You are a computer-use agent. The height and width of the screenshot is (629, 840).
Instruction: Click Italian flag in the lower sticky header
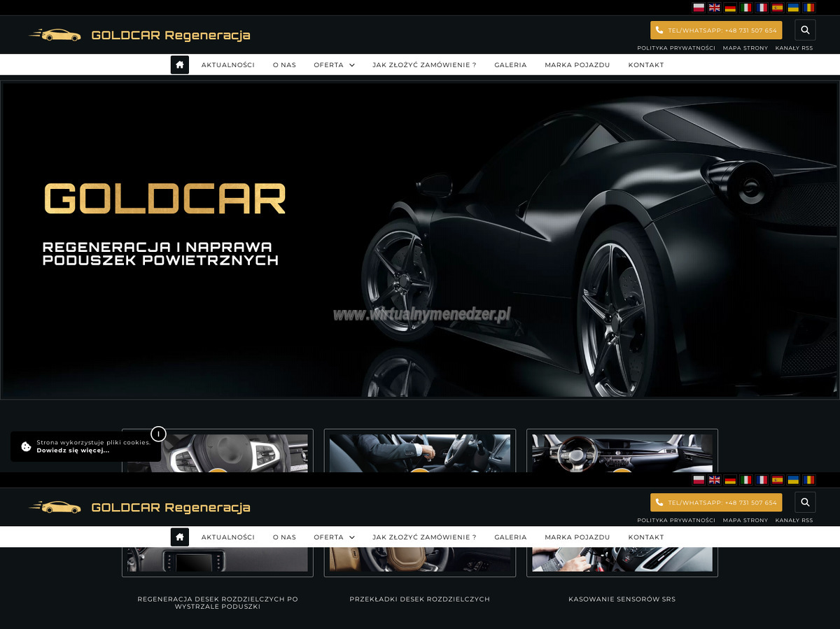pyautogui.click(x=746, y=480)
